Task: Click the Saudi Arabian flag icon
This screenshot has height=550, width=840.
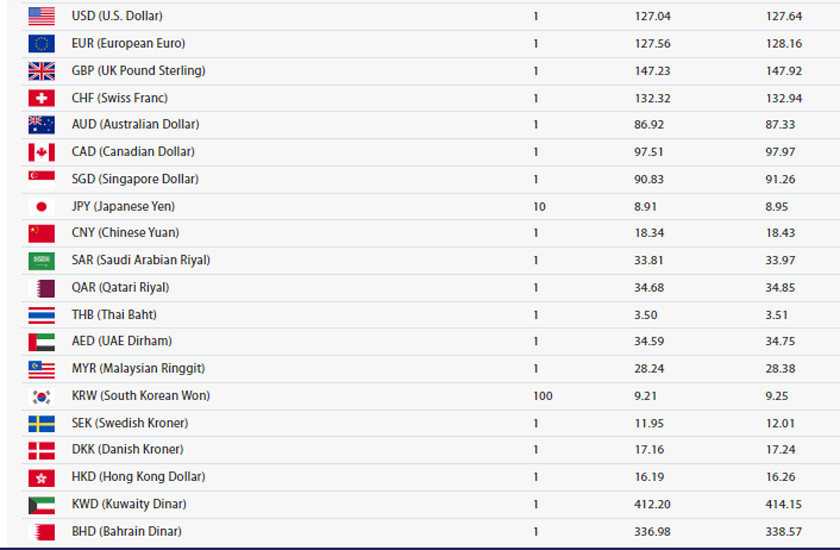Action: pyautogui.click(x=41, y=261)
